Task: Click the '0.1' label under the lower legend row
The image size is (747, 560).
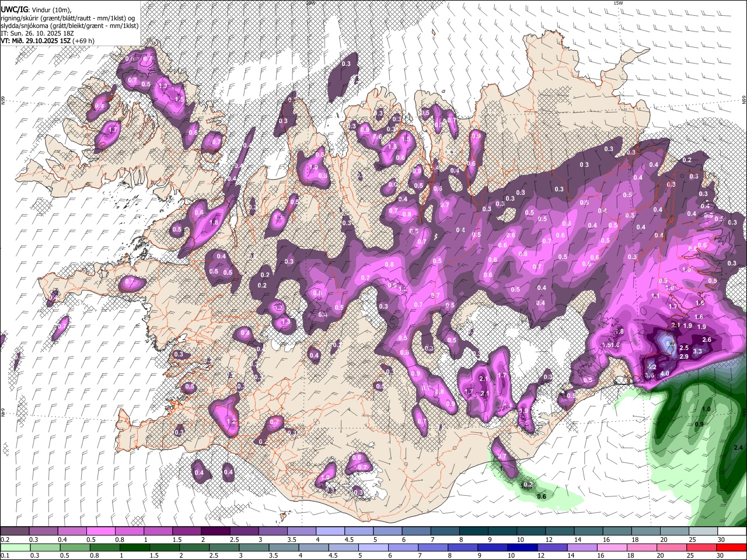Action: tap(5, 556)
